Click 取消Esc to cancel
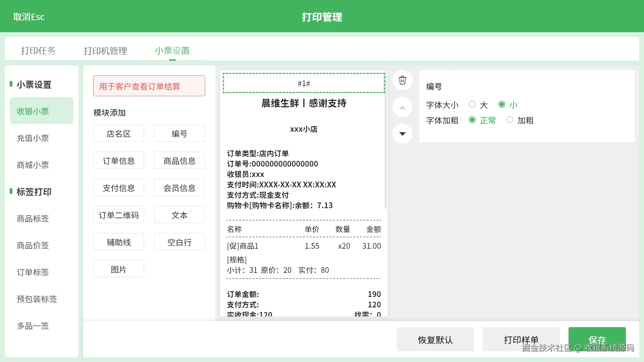The height and width of the screenshot is (362, 644). (29, 17)
